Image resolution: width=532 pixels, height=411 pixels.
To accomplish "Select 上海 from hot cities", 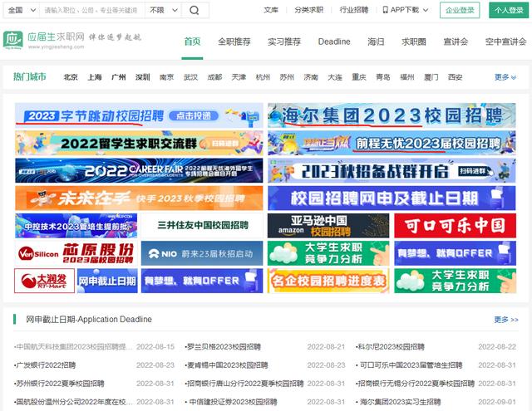I will click(95, 77).
